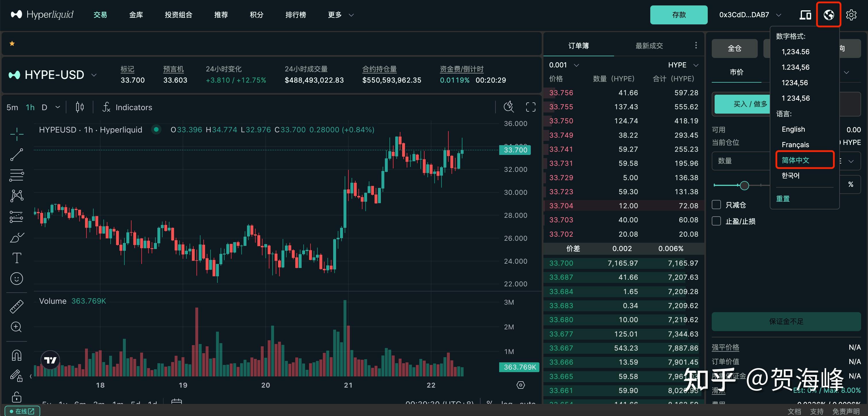Open the emoji icons tool
868x416 pixels.
[16, 278]
